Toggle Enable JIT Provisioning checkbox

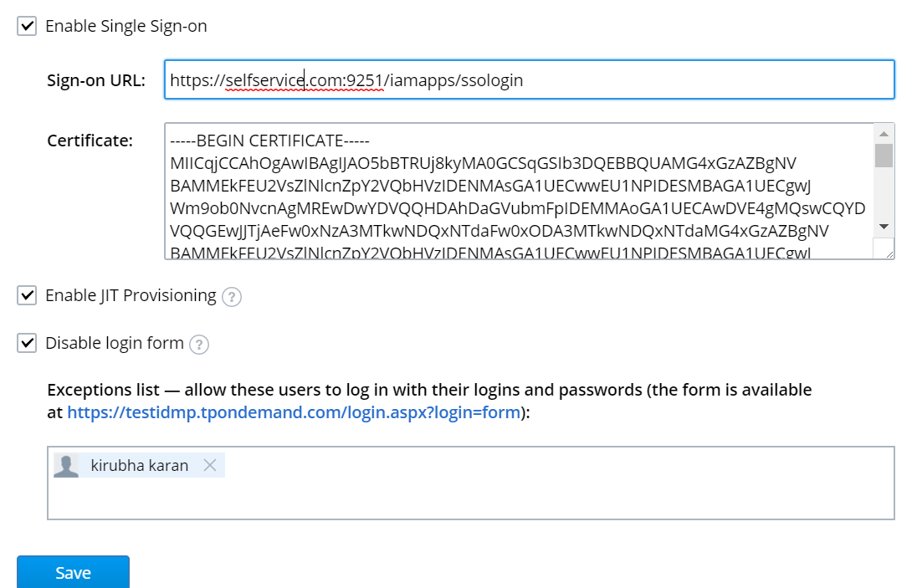(28, 295)
